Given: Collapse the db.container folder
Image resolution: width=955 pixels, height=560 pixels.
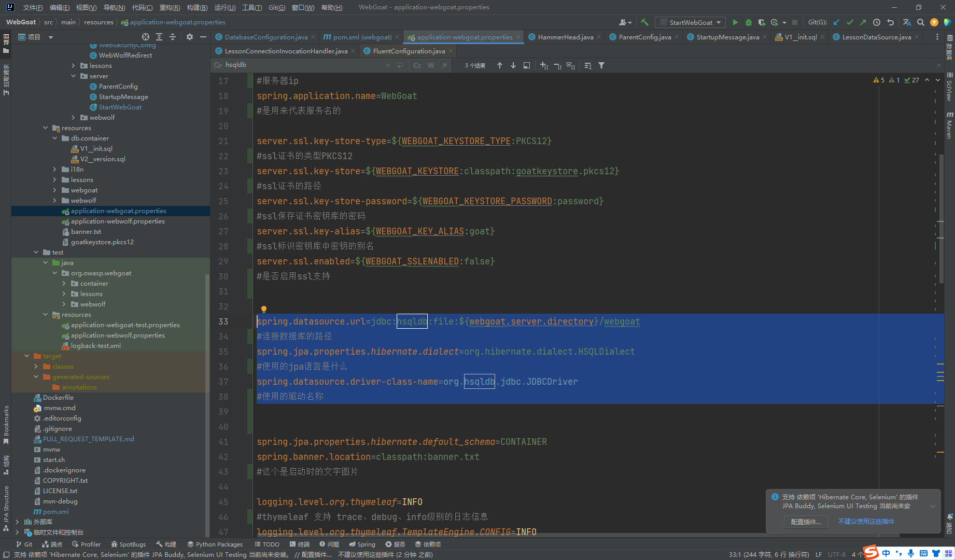Looking at the screenshot, I should (x=54, y=138).
